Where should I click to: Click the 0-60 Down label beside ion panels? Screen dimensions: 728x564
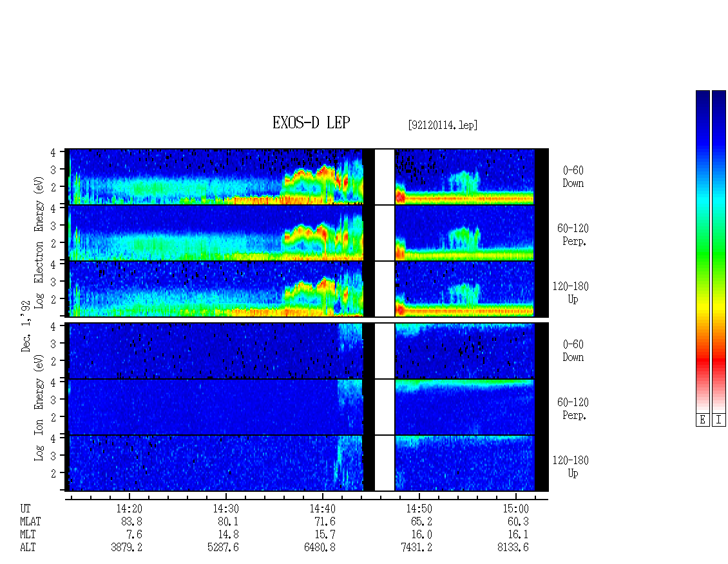pos(573,351)
